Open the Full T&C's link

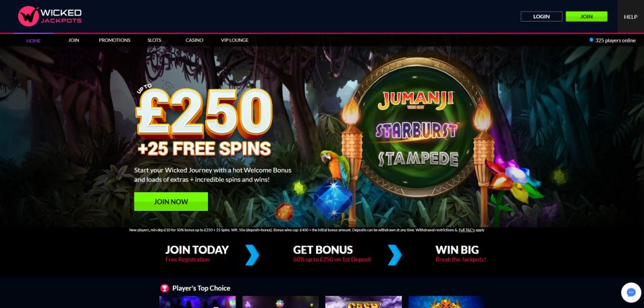pyautogui.click(x=466, y=230)
